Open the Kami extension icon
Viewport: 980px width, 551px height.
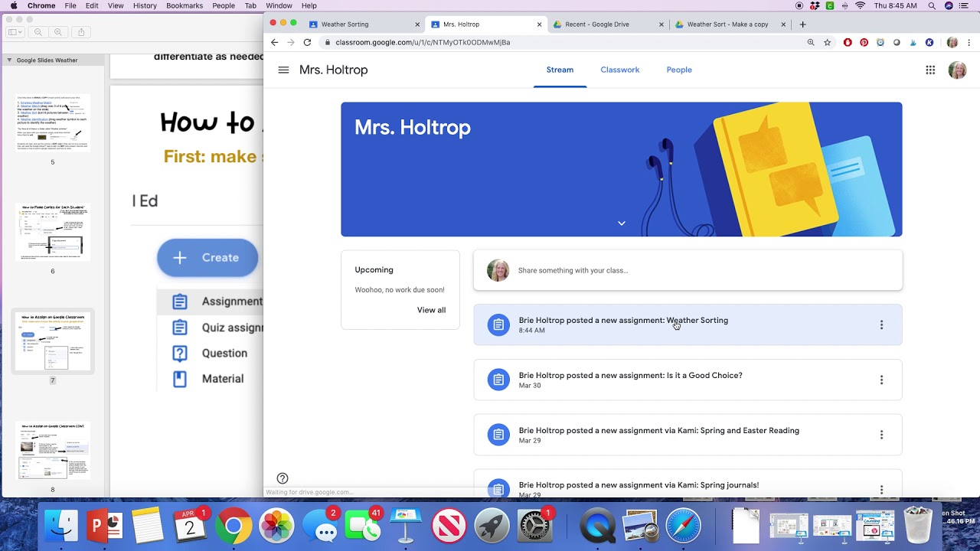[929, 42]
